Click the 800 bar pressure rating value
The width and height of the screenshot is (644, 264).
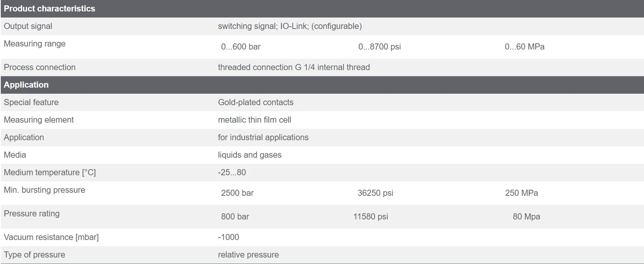(235, 217)
